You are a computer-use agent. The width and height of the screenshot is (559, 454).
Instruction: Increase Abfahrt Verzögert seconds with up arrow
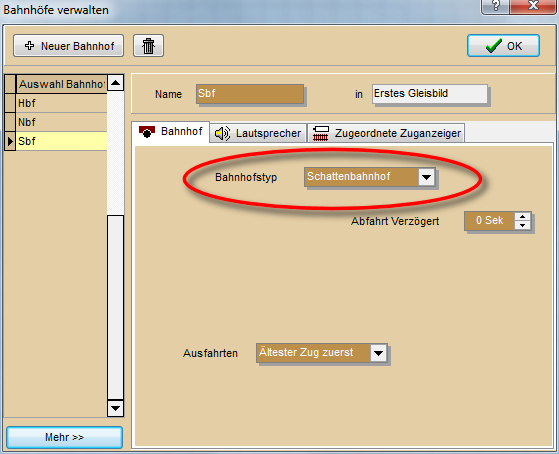[523, 216]
